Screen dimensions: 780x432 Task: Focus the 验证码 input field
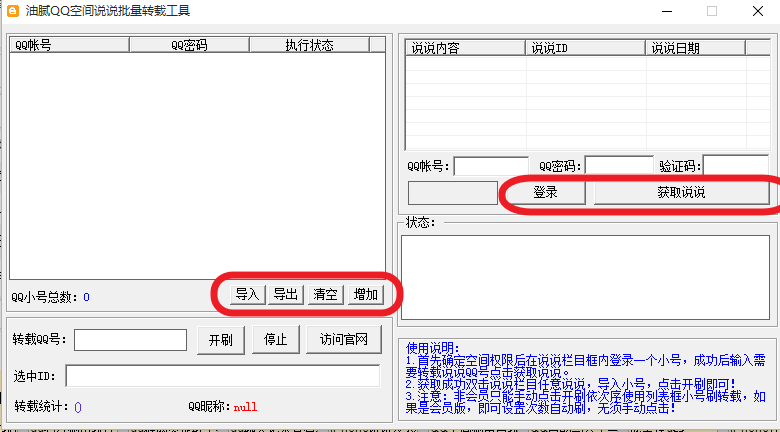point(736,166)
